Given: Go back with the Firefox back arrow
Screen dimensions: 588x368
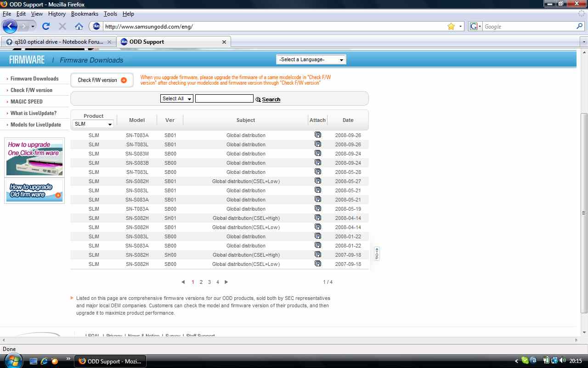Looking at the screenshot, I should tap(10, 26).
